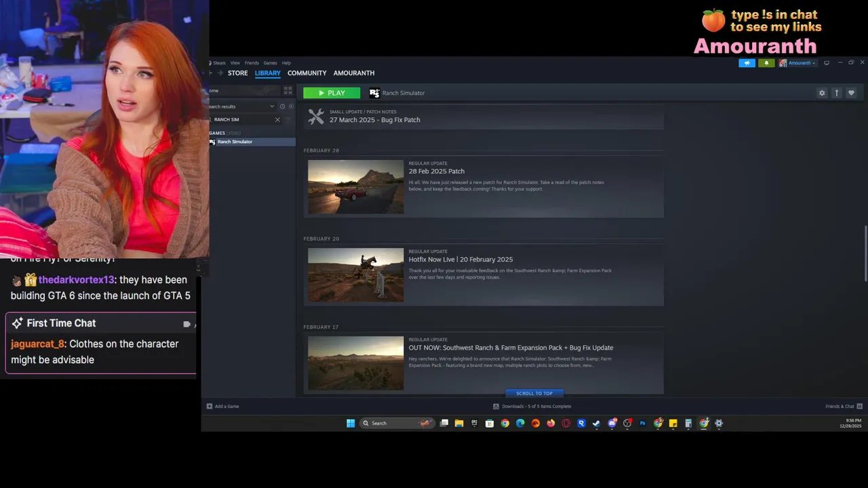Toggle the library grid collections view

coord(288,90)
